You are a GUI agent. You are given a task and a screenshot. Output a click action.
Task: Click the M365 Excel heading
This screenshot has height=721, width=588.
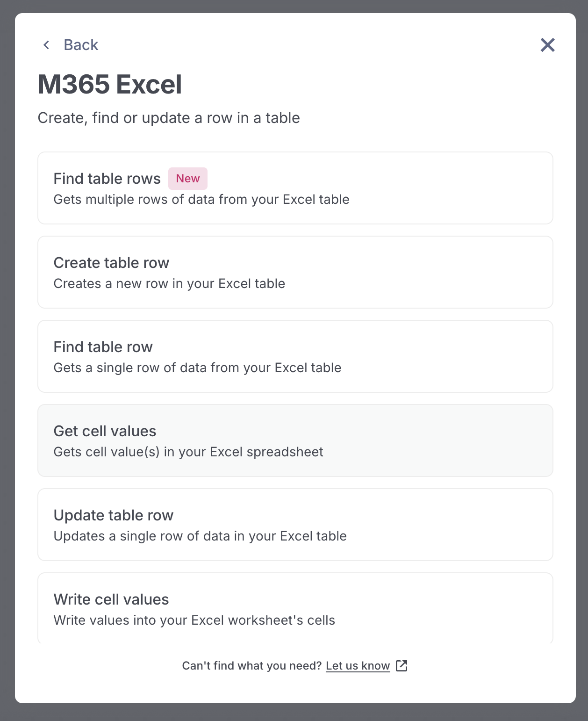pyautogui.click(x=110, y=85)
